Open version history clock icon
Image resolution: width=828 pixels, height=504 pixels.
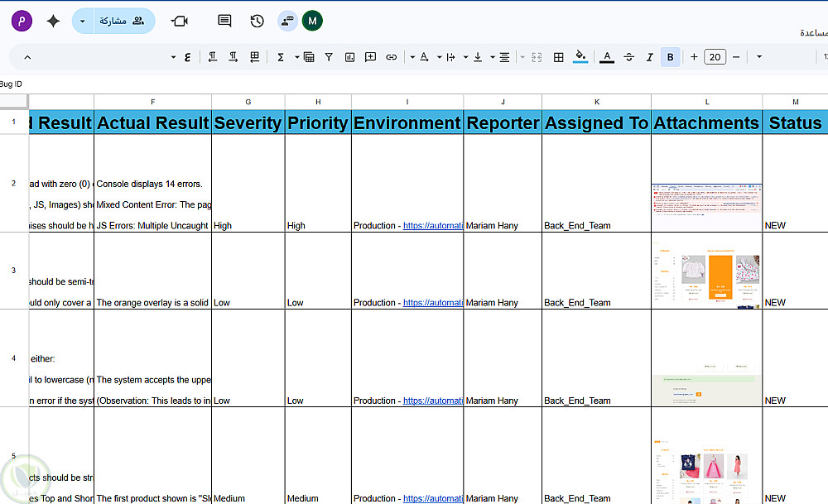click(258, 22)
